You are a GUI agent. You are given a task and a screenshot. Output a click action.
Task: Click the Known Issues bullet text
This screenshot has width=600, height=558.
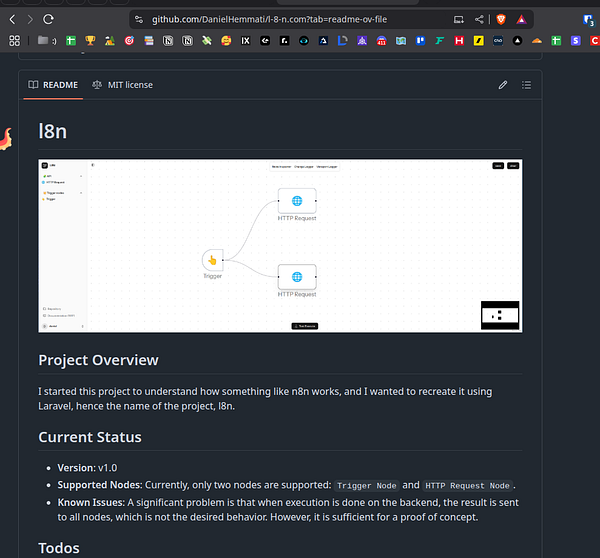click(288, 510)
